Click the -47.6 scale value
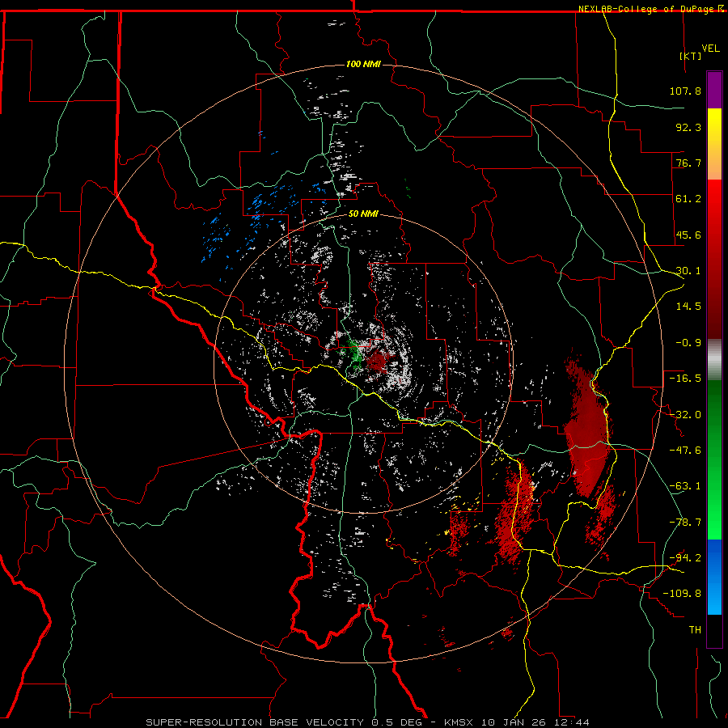Screen dimensions: 728x728 (685, 451)
